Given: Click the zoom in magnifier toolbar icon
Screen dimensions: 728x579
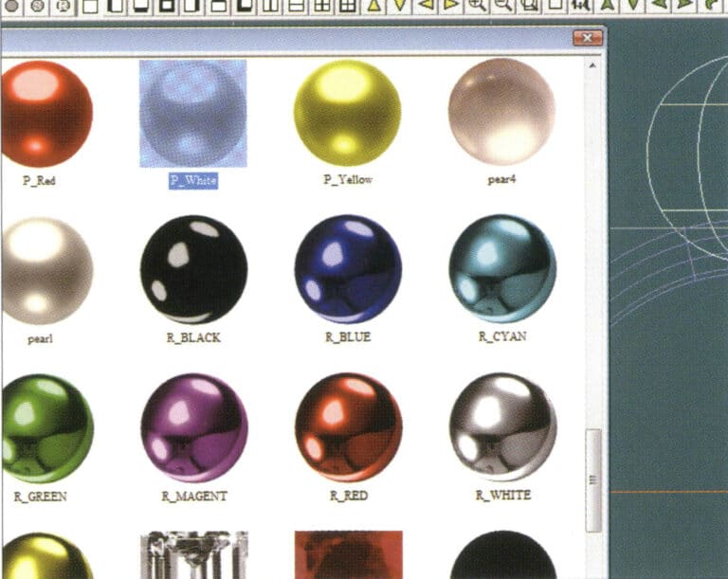Looking at the screenshot, I should (x=478, y=5).
